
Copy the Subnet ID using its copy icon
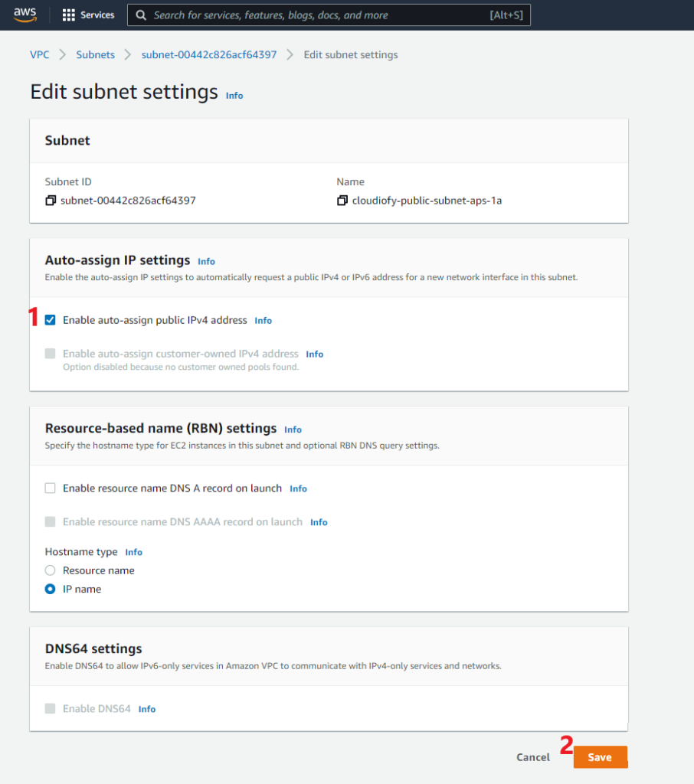(51, 200)
